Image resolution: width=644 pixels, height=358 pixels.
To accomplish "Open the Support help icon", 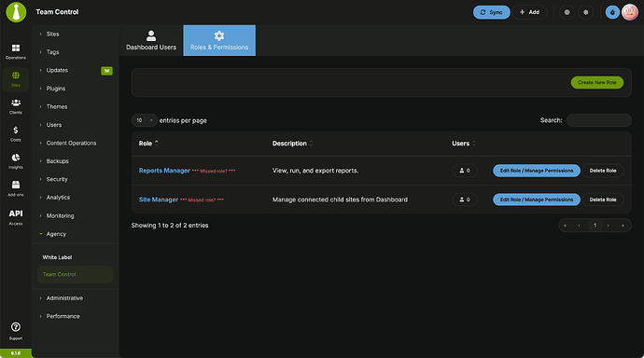I will pyautogui.click(x=16, y=331).
